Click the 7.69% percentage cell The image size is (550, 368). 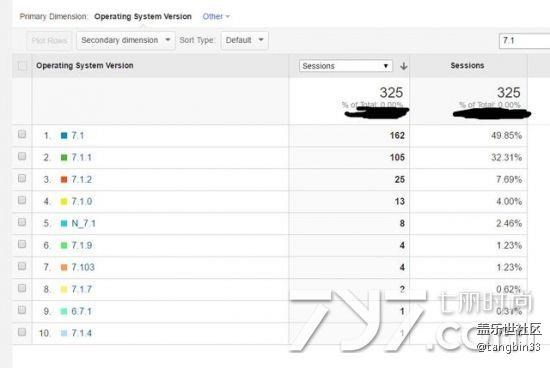(x=509, y=179)
